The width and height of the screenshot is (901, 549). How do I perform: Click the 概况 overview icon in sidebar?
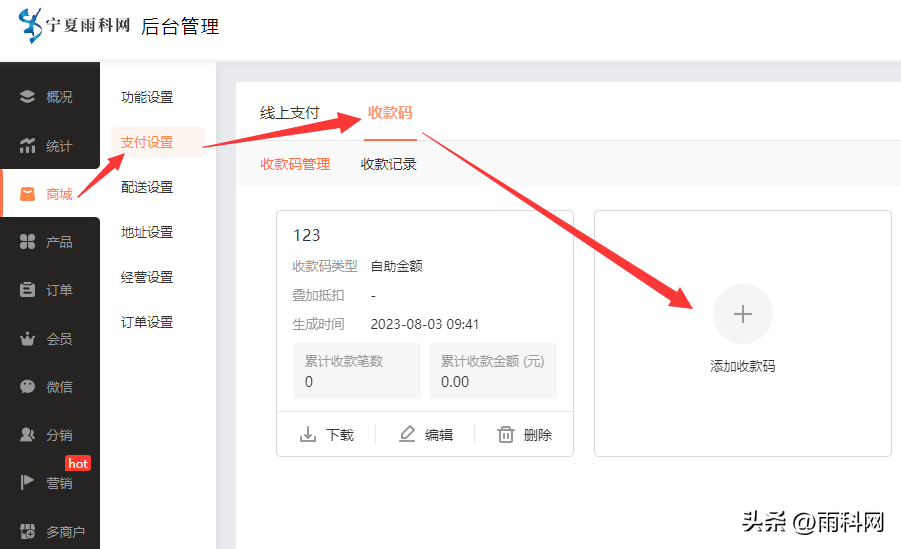[x=27, y=97]
